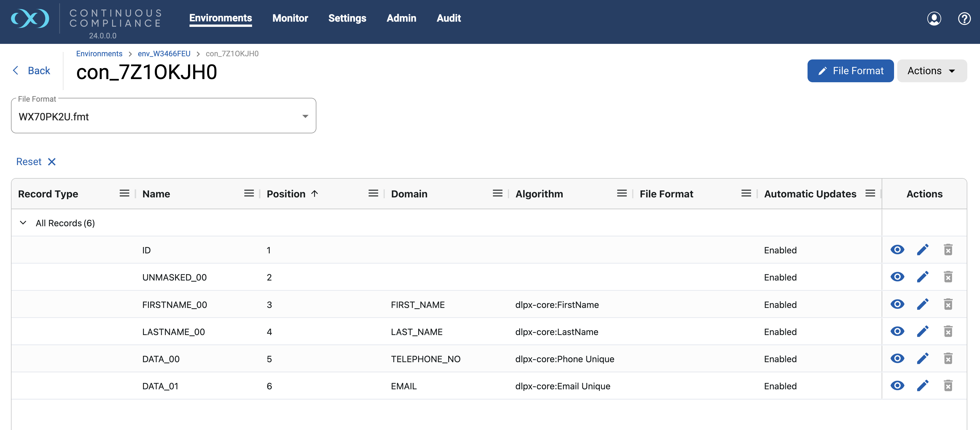The width and height of the screenshot is (980, 430).
Task: Edit the FIRSTNAME_00 row with pencil icon
Action: coord(923,304)
